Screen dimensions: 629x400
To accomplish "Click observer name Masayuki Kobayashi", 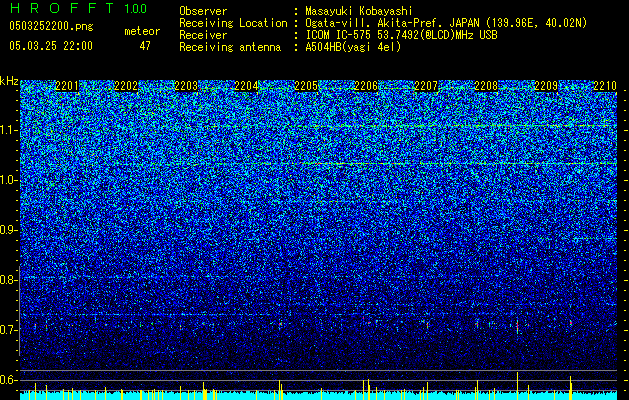I will pos(359,12).
